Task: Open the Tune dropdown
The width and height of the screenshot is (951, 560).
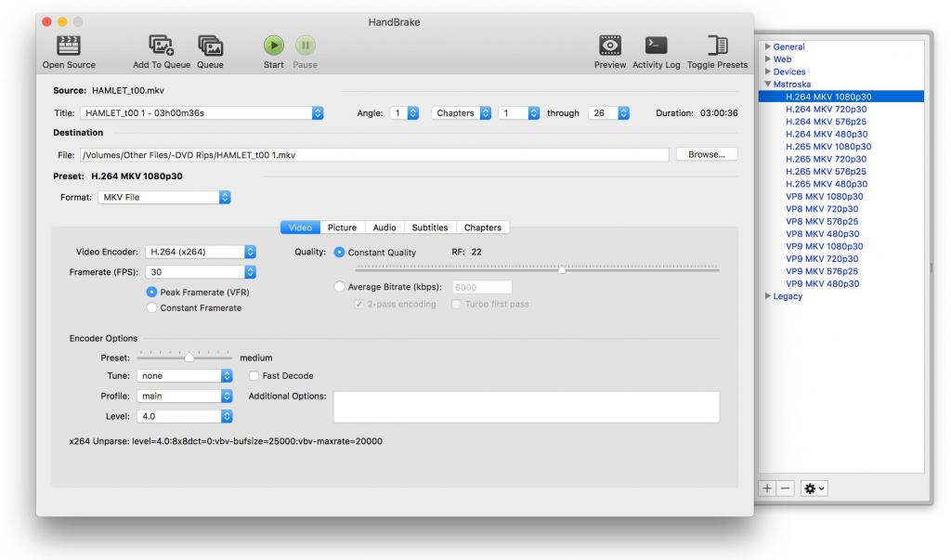Action: 185,375
